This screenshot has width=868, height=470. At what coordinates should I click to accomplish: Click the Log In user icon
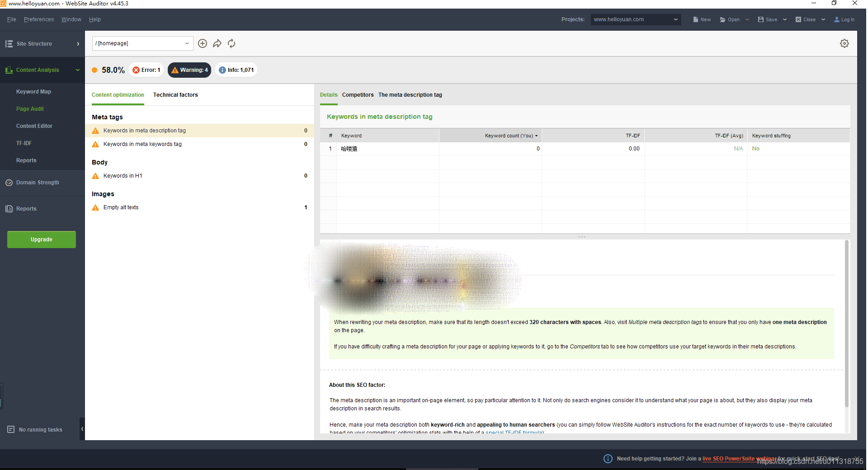[x=837, y=19]
